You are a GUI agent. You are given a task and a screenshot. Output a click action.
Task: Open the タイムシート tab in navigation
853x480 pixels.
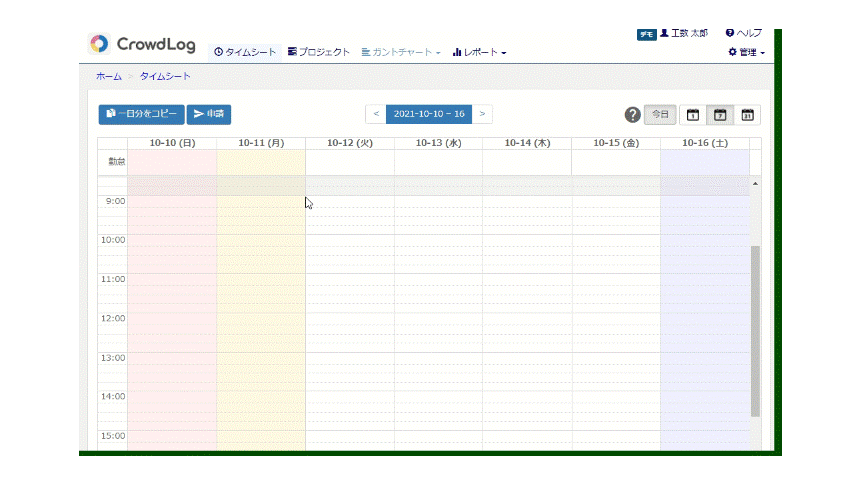click(x=245, y=52)
